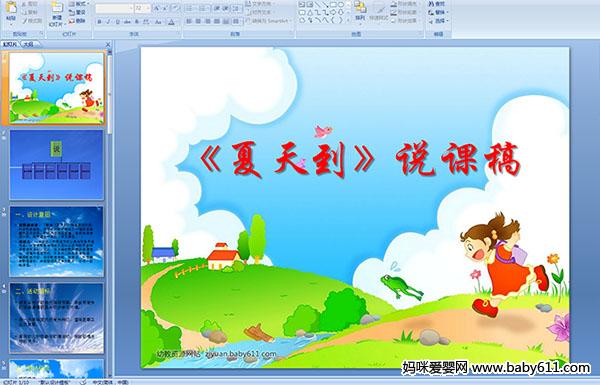The height and width of the screenshot is (385, 600).
Task: Close the slide thumbnails pane
Action: [x=108, y=44]
